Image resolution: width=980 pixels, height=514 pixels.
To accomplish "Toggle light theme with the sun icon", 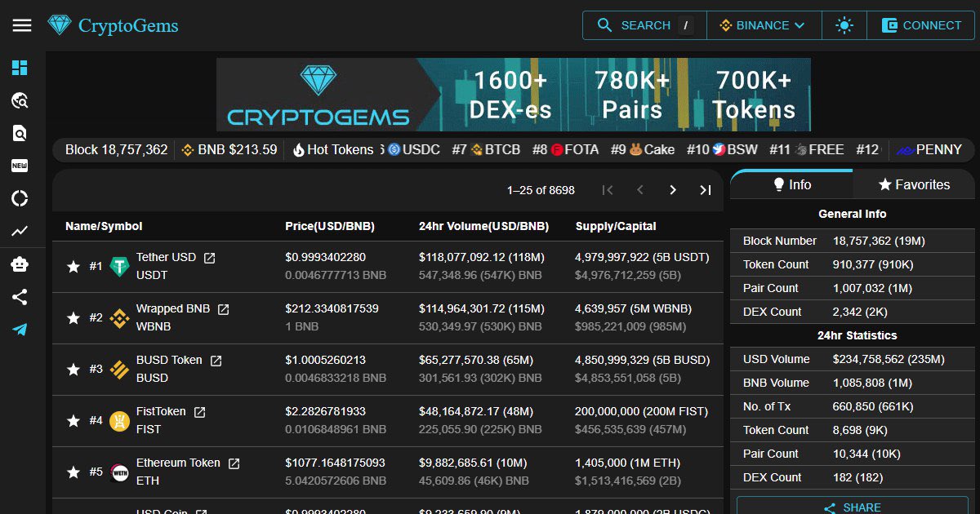I will tap(844, 24).
